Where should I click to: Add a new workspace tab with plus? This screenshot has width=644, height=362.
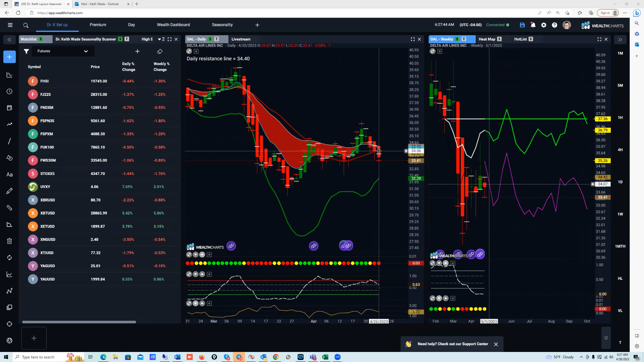[257, 25]
